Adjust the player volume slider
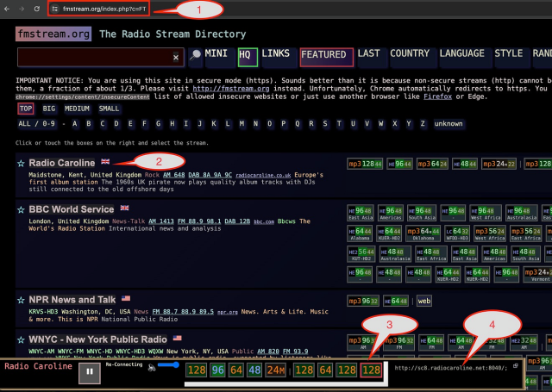The height and width of the screenshot is (392, 552). tap(172, 364)
